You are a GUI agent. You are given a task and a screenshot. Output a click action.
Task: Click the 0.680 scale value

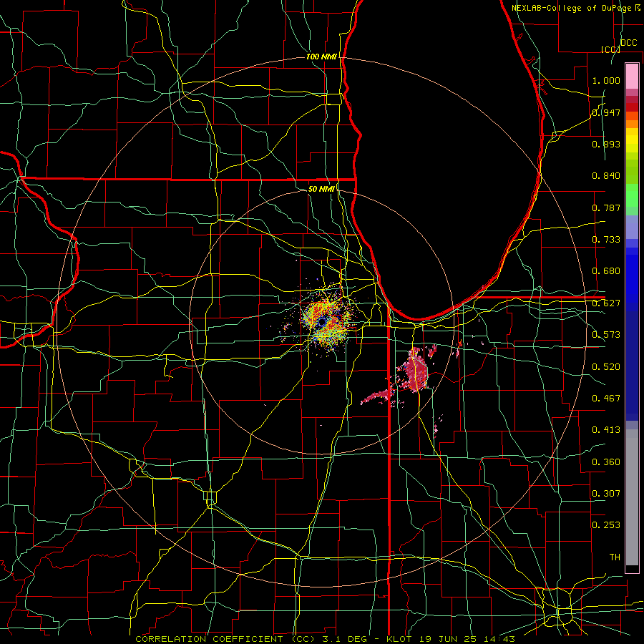606,271
